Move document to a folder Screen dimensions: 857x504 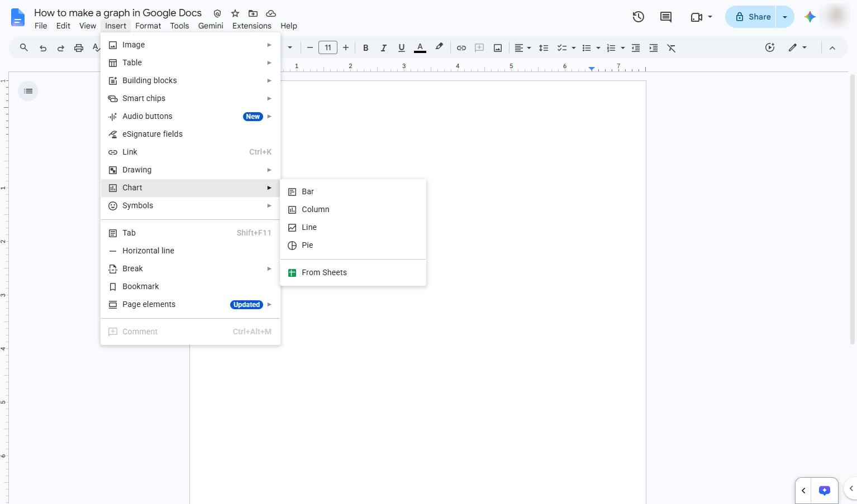(x=253, y=13)
